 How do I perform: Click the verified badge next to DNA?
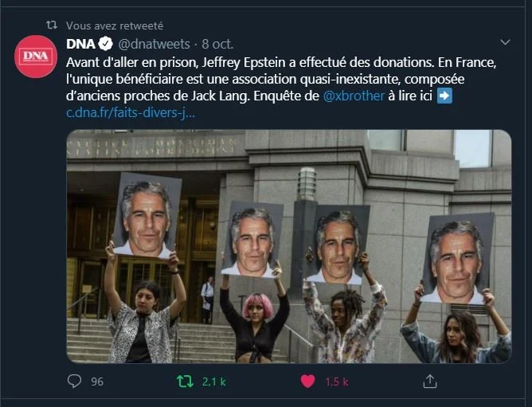105,44
